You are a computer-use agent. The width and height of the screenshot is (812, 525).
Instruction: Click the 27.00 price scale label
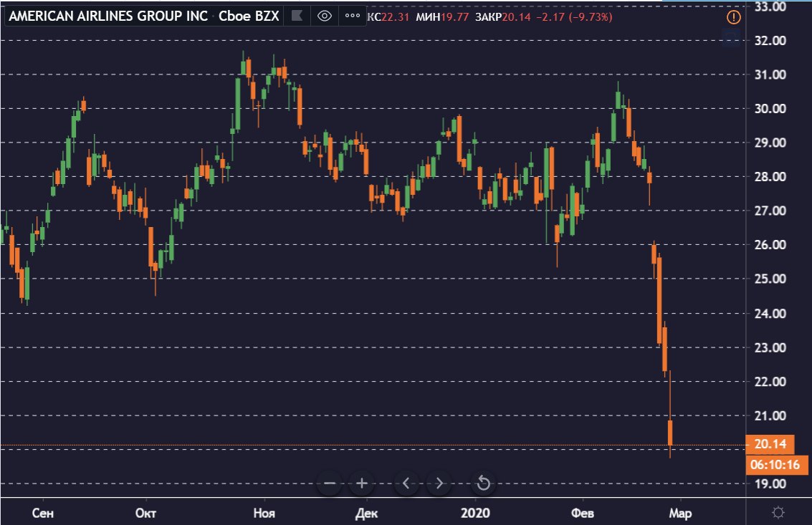click(770, 211)
